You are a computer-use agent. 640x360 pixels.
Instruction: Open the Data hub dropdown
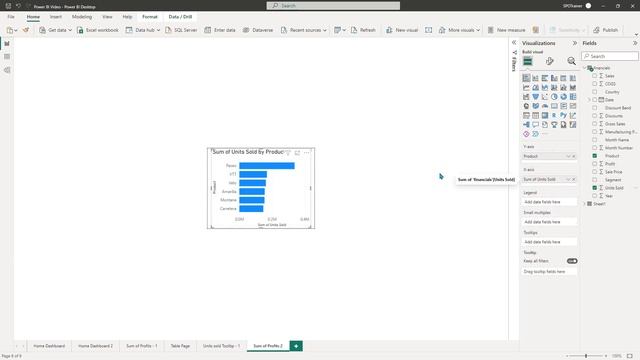158,30
